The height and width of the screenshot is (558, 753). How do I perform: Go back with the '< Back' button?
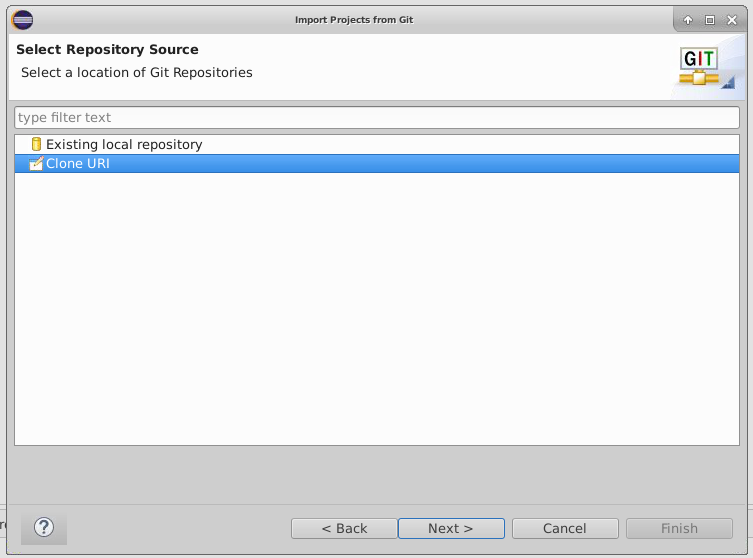pos(344,528)
